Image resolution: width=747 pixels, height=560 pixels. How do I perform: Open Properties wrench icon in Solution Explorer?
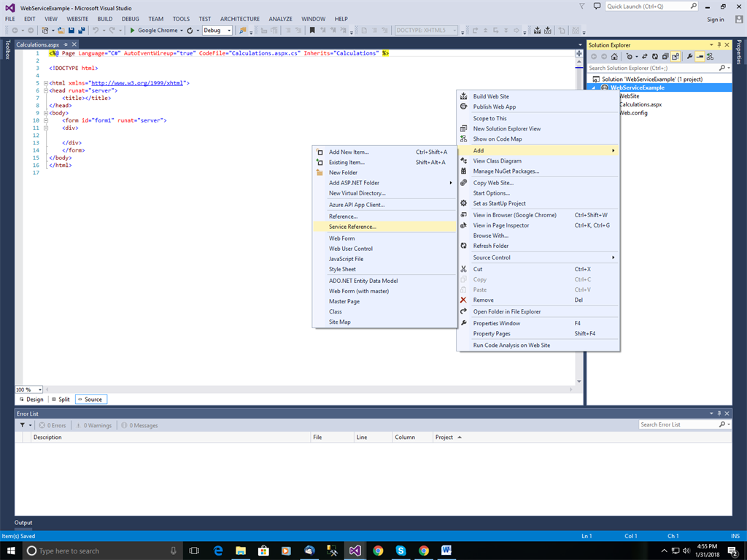pyautogui.click(x=689, y=56)
